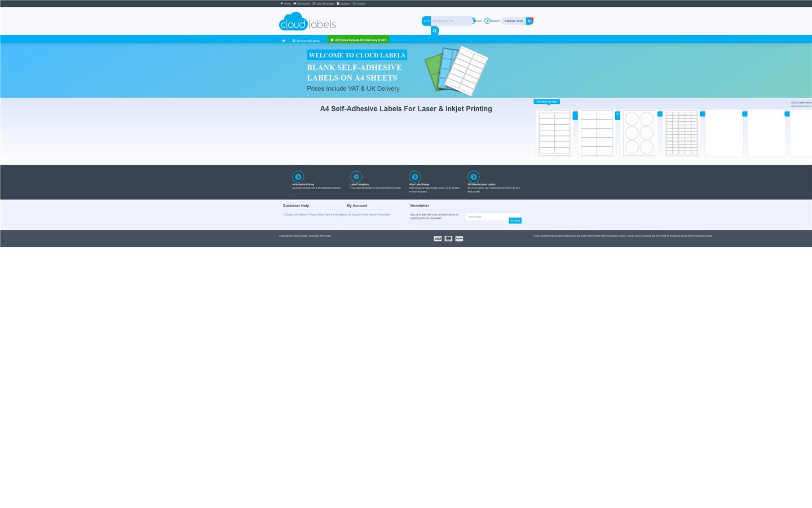
Task: Open the cart summary '0 item(s)' dropdown
Action: point(514,21)
